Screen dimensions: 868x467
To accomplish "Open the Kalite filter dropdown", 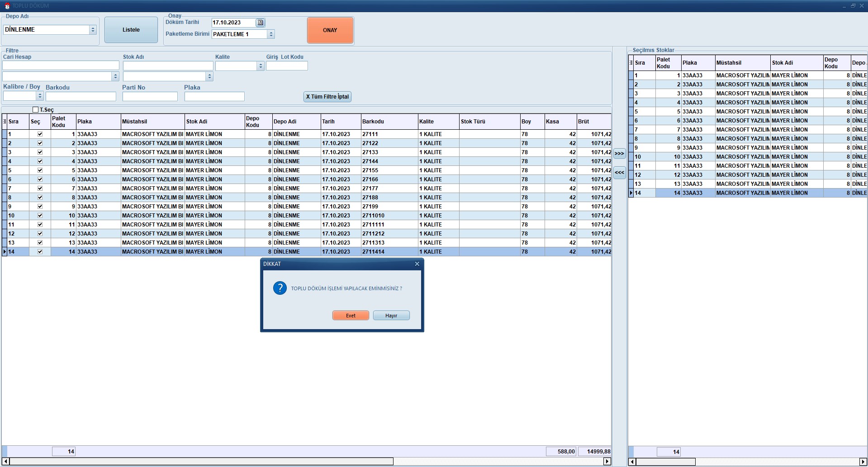I will (x=260, y=66).
